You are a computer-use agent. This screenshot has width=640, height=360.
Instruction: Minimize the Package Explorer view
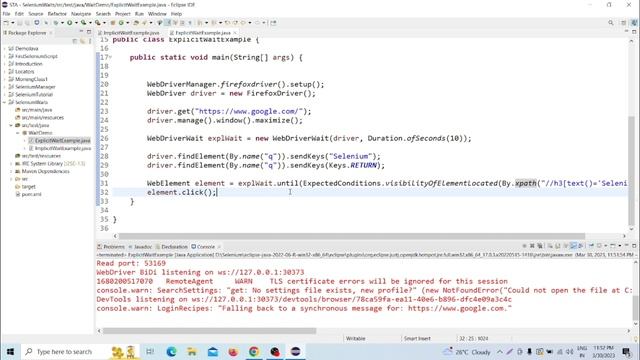tap(81, 32)
